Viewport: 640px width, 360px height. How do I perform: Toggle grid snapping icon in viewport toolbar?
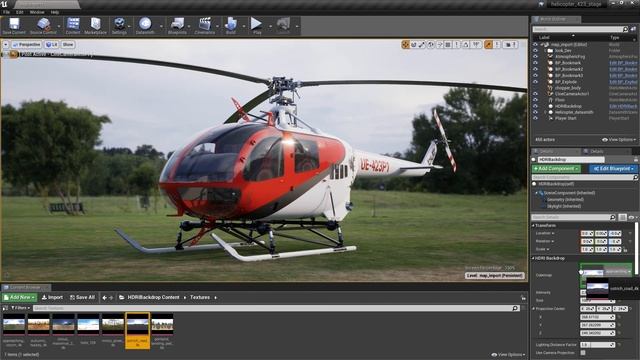click(x=448, y=44)
